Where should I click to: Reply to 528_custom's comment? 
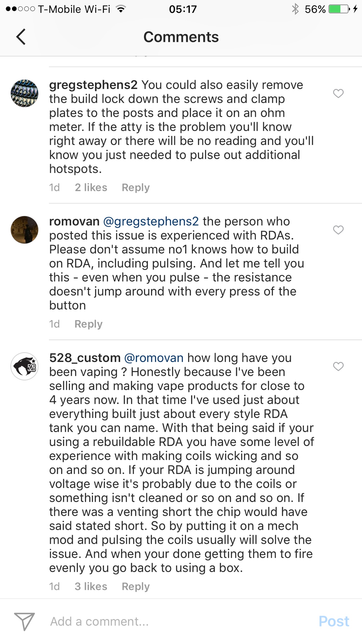pyautogui.click(x=135, y=586)
